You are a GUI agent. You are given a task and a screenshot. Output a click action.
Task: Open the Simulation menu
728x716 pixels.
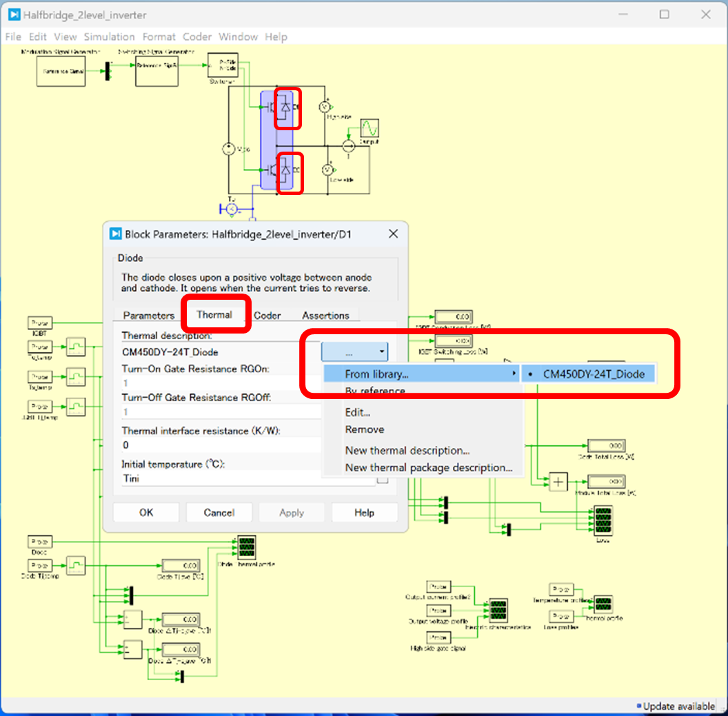pyautogui.click(x=110, y=37)
